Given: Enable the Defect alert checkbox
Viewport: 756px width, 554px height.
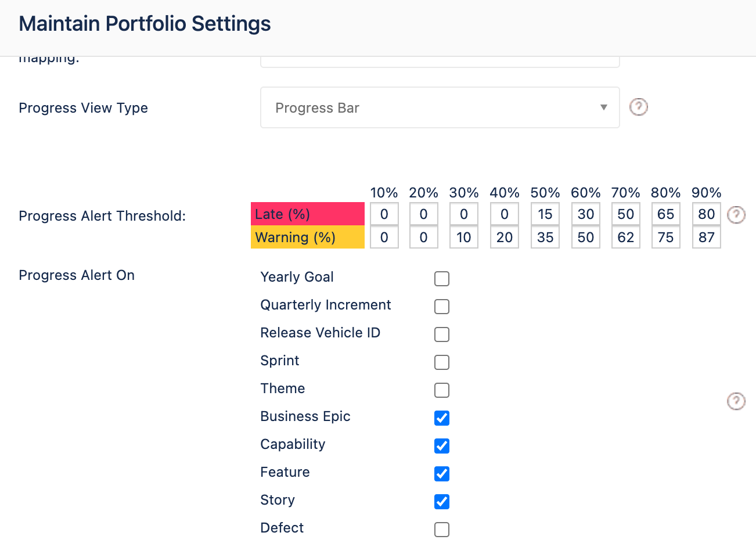Looking at the screenshot, I should click(x=442, y=530).
